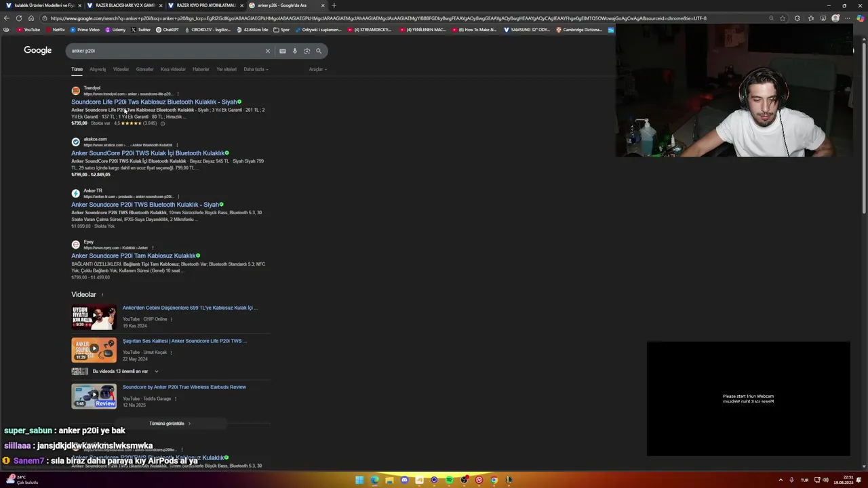Open the browser home page
868x488 pixels.
(31, 18)
